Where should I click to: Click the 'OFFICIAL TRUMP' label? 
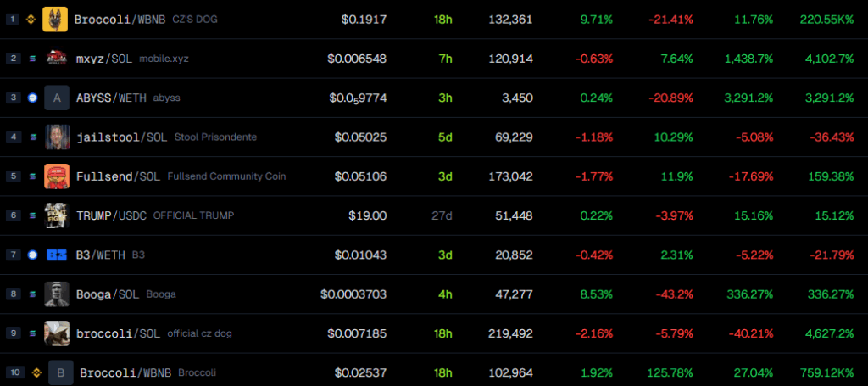(193, 216)
